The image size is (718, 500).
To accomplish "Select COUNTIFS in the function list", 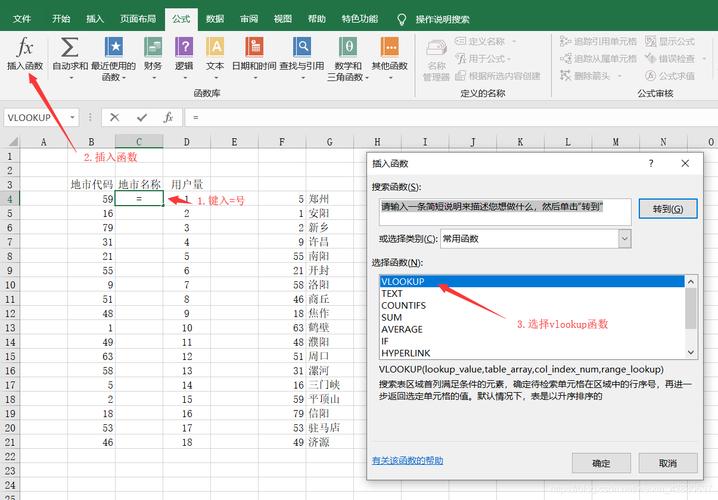I will coord(532,305).
